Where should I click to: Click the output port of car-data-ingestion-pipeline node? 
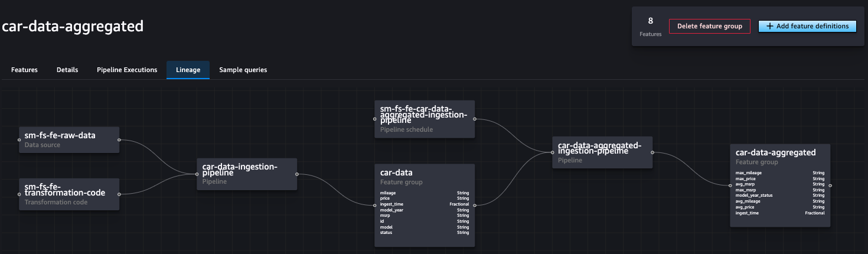click(296, 174)
